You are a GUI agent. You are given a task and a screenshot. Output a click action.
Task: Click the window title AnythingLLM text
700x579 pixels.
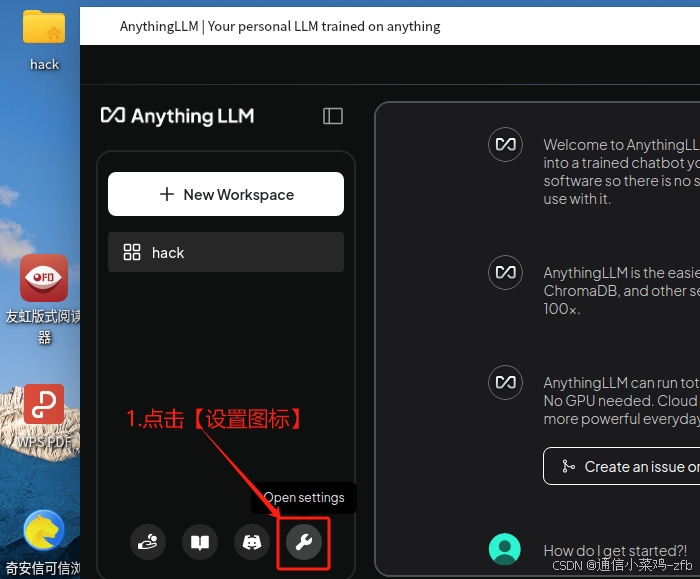tap(280, 26)
